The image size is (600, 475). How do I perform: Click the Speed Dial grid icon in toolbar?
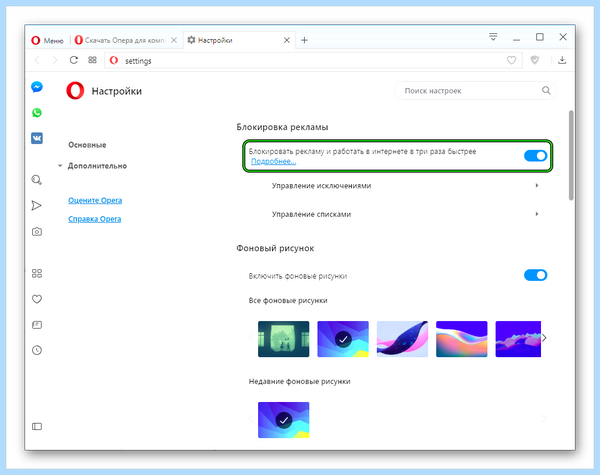point(92,60)
